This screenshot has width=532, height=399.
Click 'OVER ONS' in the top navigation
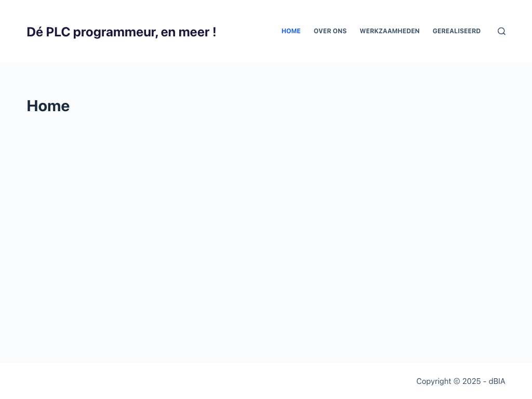coord(330,31)
